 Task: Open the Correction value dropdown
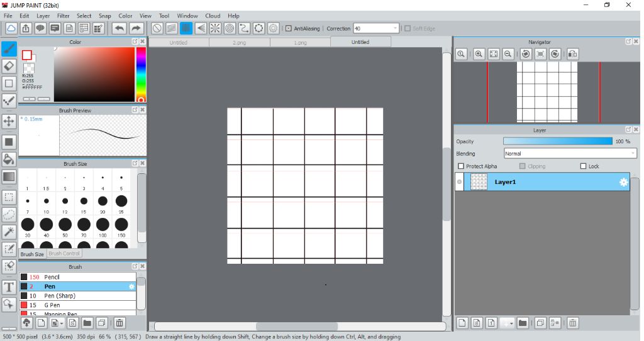tap(395, 28)
